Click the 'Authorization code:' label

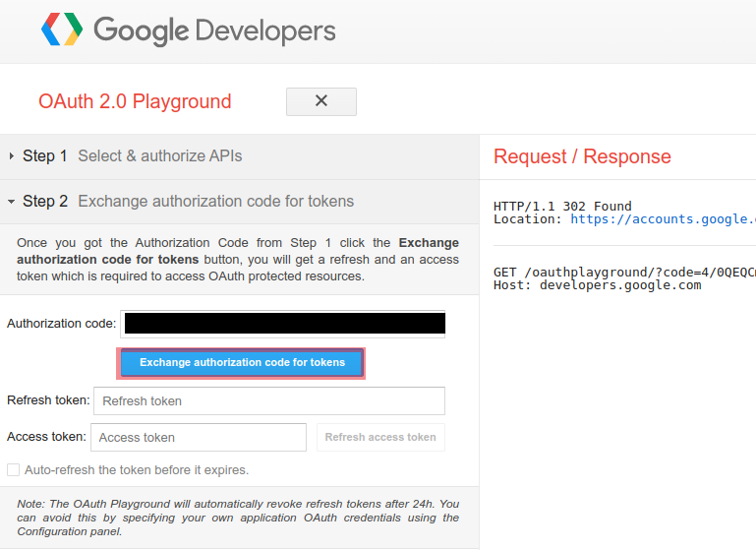click(x=61, y=324)
